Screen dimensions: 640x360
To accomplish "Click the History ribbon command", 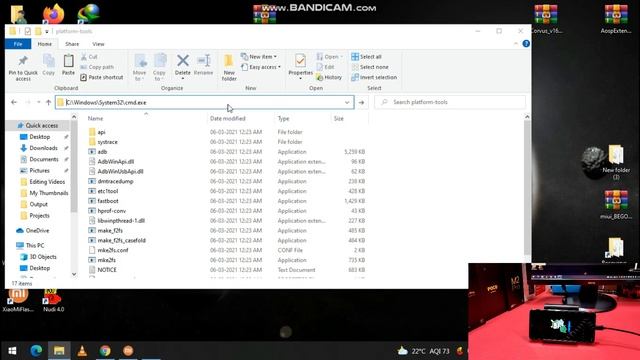I will (329, 77).
